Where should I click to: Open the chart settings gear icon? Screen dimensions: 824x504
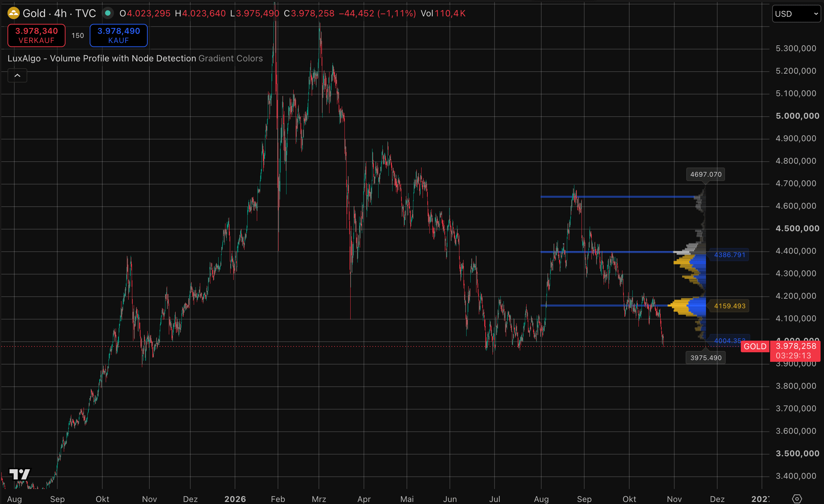point(797,499)
